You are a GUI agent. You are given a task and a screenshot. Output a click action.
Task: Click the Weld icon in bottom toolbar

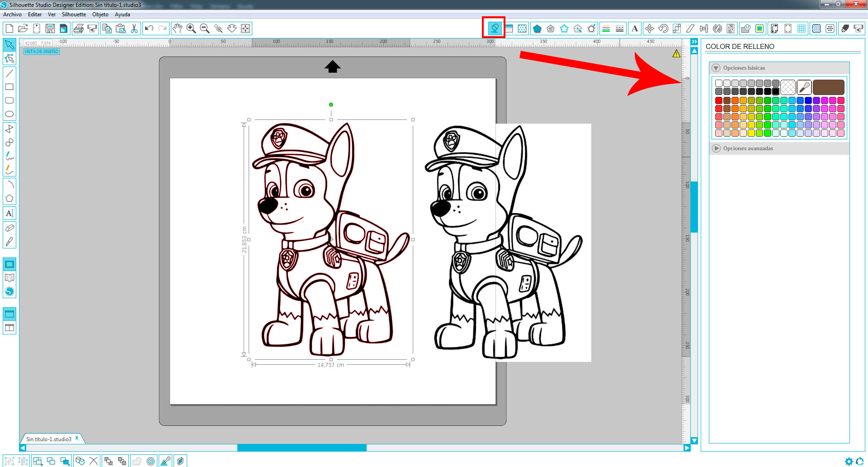[x=137, y=461]
